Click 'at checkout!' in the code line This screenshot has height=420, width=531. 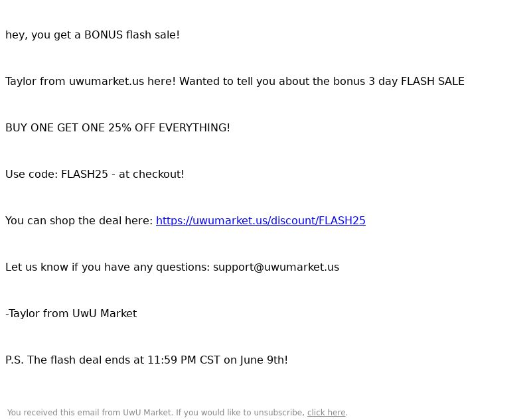pos(151,175)
